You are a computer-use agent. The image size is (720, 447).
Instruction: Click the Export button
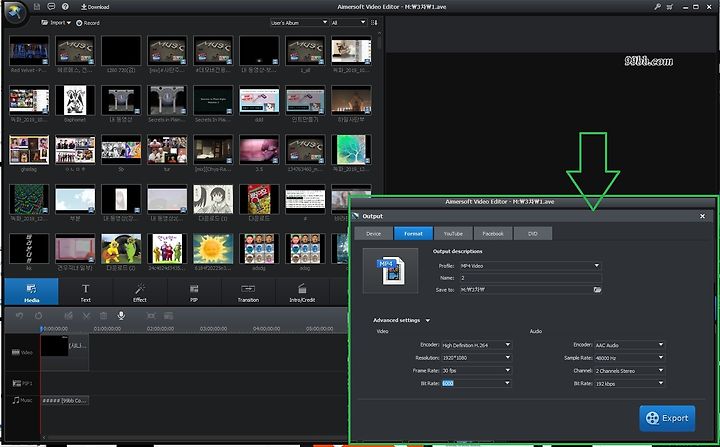[x=667, y=418]
